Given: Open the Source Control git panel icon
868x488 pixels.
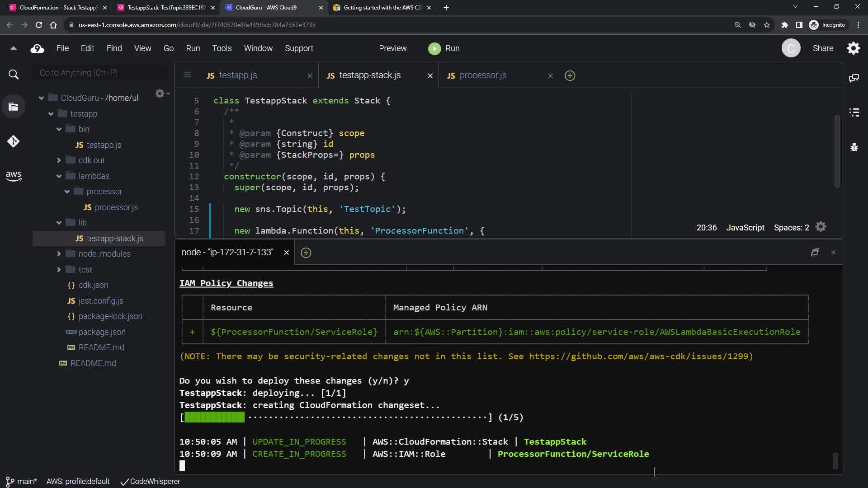Looking at the screenshot, I should point(13,141).
